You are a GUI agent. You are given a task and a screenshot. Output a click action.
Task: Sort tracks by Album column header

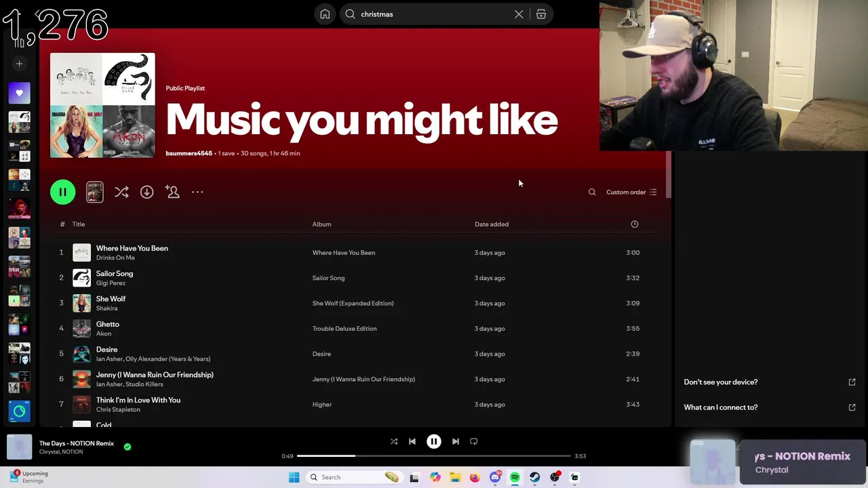pyautogui.click(x=321, y=224)
